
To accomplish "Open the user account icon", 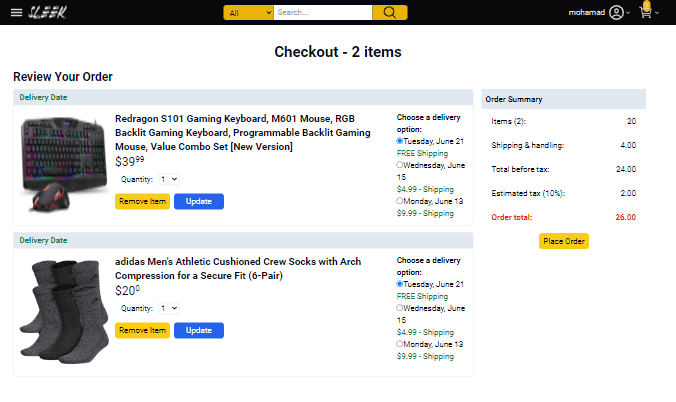I will click(616, 13).
